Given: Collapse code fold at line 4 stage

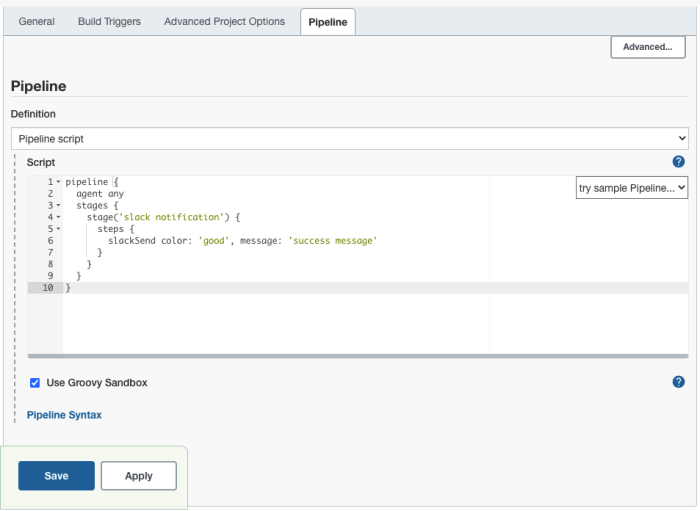Looking at the screenshot, I should coord(58,217).
